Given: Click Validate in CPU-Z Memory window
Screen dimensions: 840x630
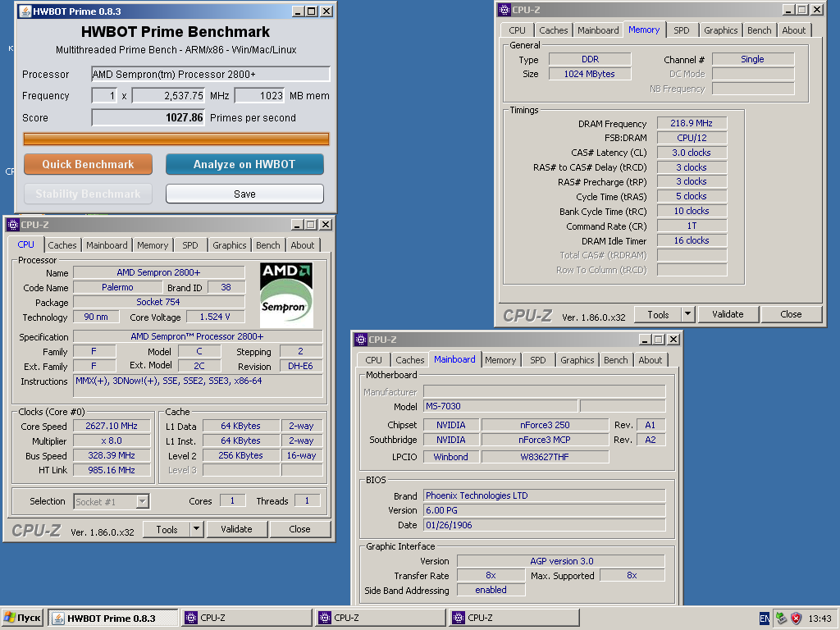Looking at the screenshot, I should pos(728,314).
